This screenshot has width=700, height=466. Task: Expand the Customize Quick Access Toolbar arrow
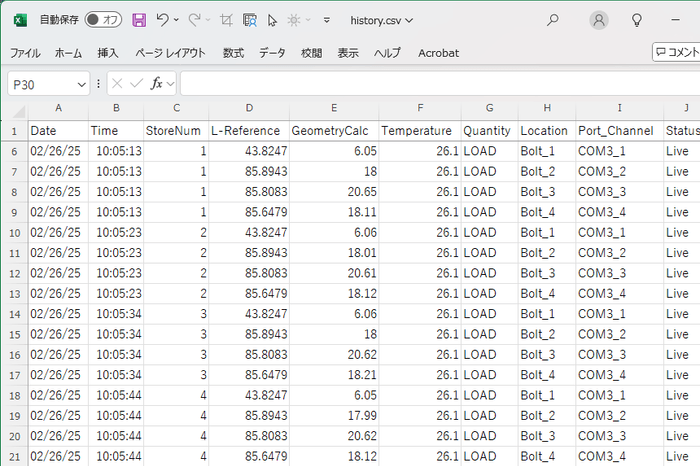point(327,20)
